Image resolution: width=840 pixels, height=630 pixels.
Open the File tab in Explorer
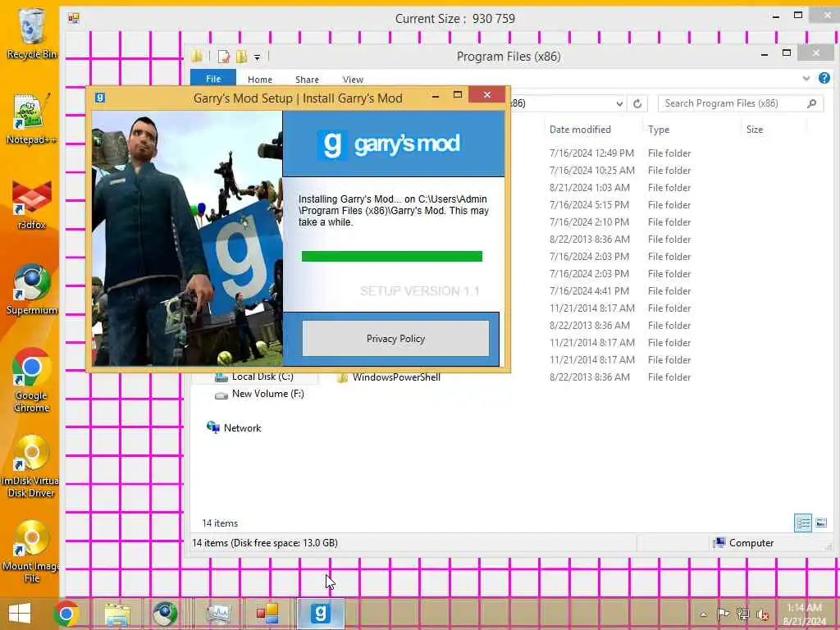coord(213,78)
